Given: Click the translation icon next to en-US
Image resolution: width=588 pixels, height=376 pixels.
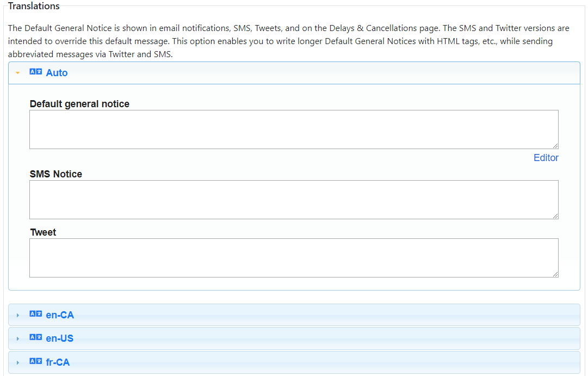Looking at the screenshot, I should pos(35,338).
